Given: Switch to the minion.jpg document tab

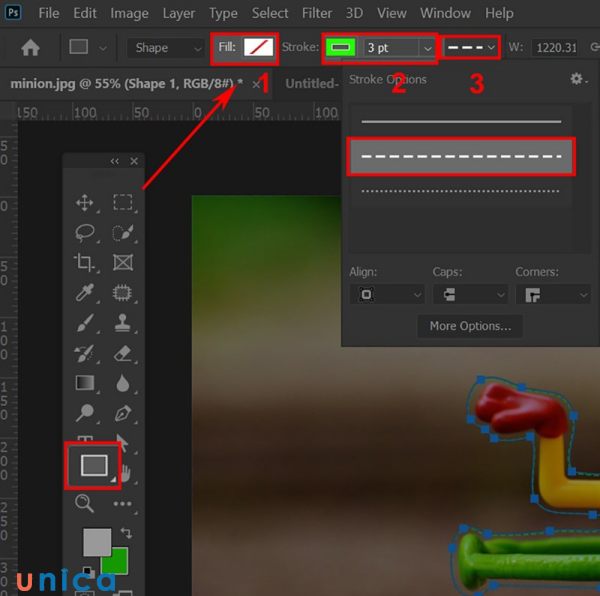Looking at the screenshot, I should pos(125,84).
